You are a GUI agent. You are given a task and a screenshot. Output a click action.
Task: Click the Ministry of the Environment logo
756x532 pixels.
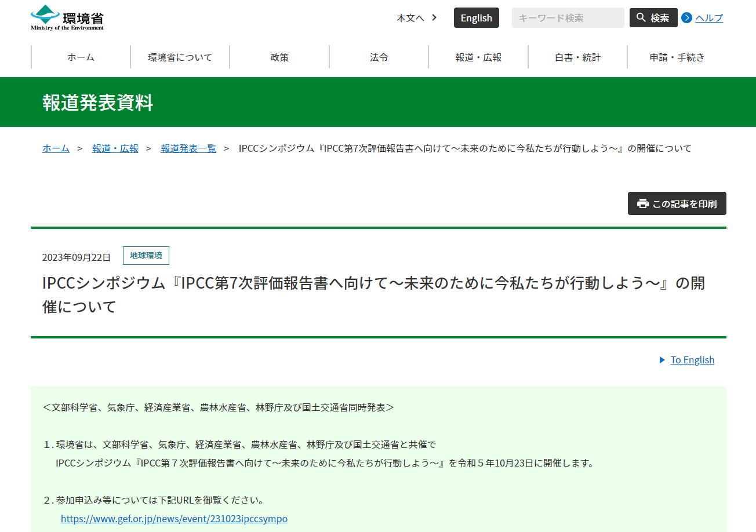click(67, 17)
